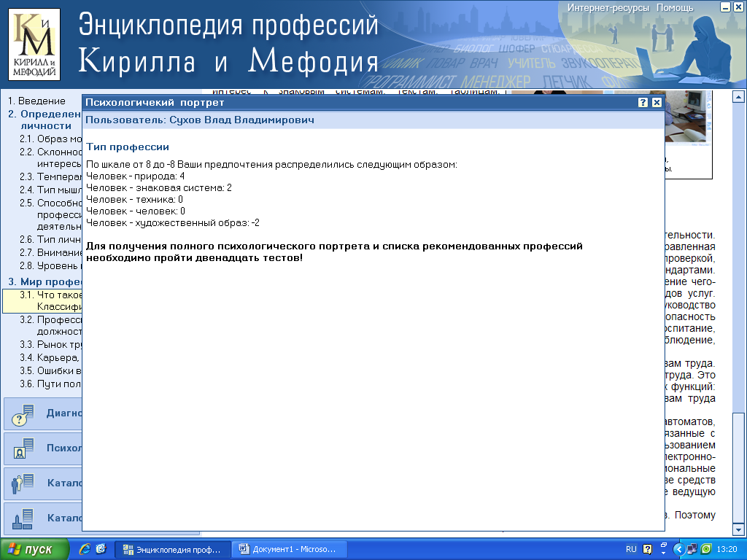This screenshot has width=747, height=560.
Task: Open section 2.3. Темперамент
Action: pos(50,176)
